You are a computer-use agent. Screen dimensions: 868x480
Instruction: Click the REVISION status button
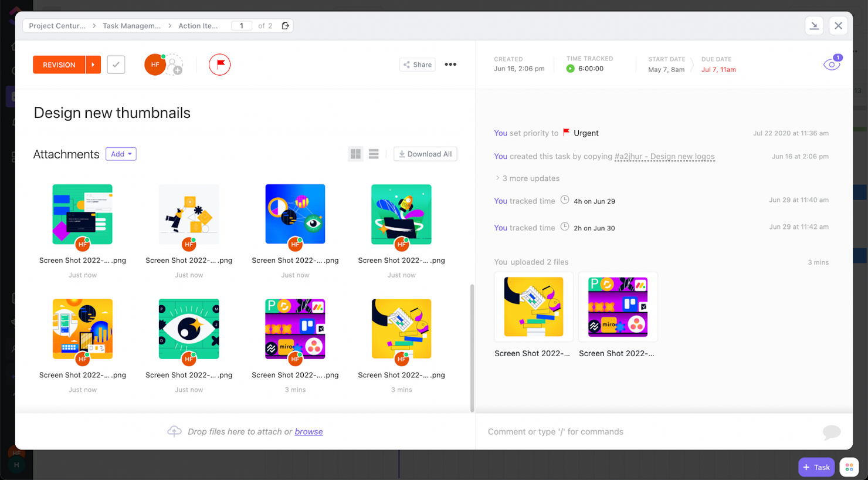point(59,65)
